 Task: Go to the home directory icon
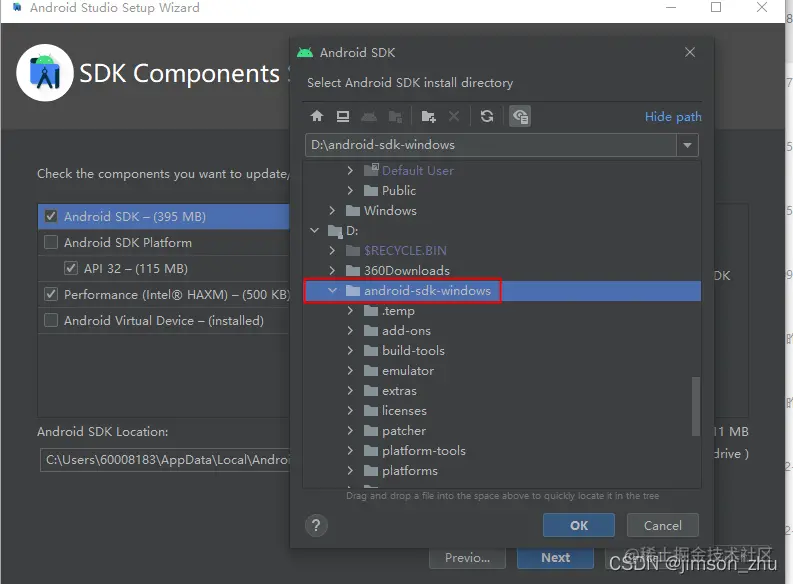tap(317, 116)
